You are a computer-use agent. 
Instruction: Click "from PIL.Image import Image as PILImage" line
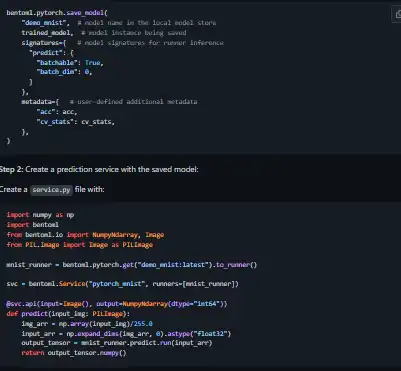[80, 245]
